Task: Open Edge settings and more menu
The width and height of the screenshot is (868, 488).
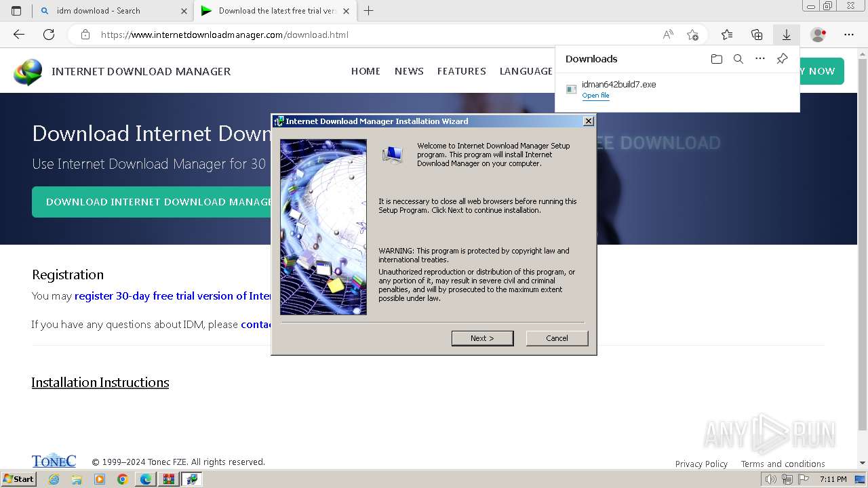Action: point(849,35)
